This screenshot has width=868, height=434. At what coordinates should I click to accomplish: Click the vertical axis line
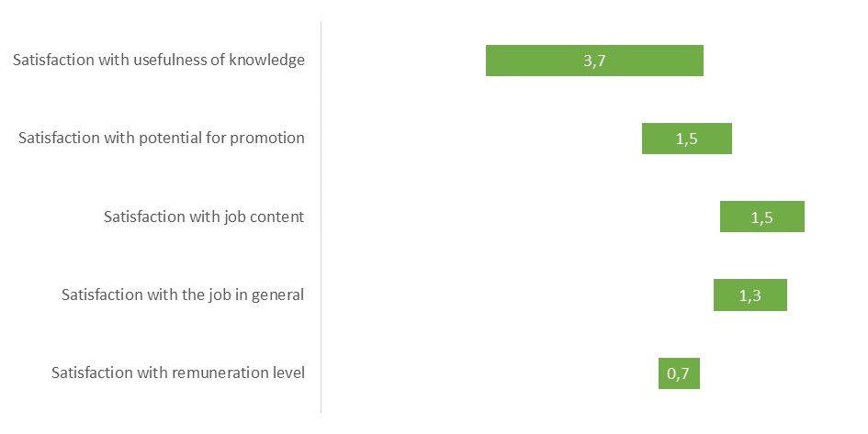point(321,217)
